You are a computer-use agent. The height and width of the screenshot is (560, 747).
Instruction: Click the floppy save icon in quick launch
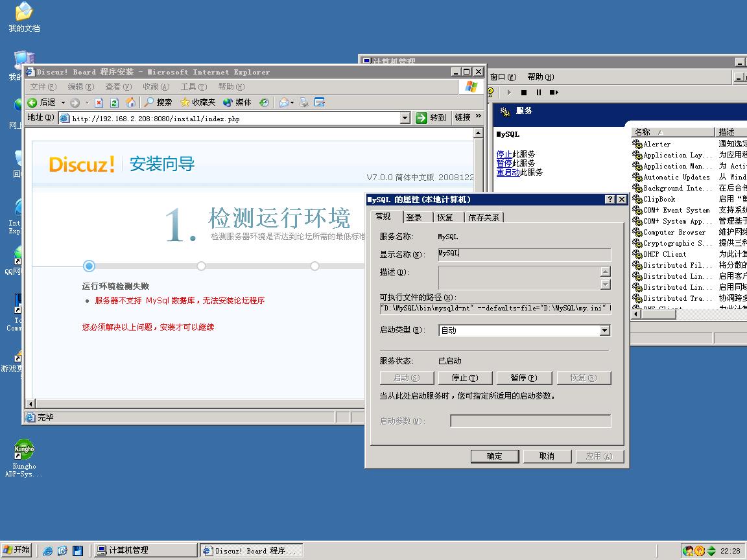[78, 551]
